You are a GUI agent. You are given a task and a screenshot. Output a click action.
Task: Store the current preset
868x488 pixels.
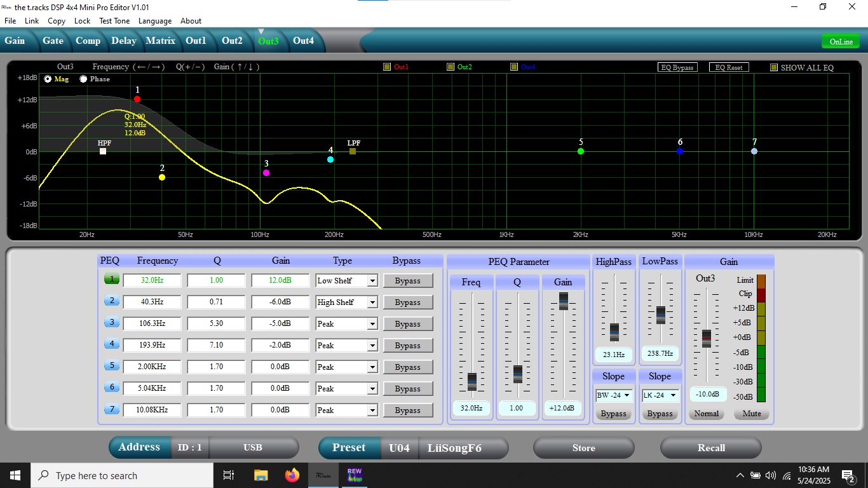click(583, 448)
